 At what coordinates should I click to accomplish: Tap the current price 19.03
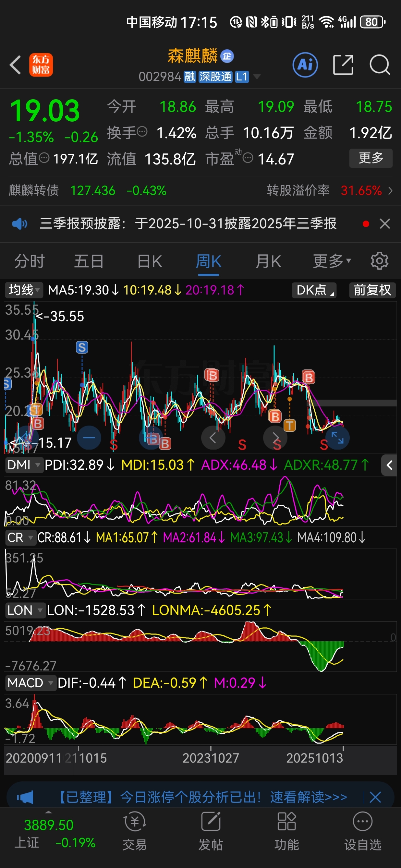pos(44,111)
